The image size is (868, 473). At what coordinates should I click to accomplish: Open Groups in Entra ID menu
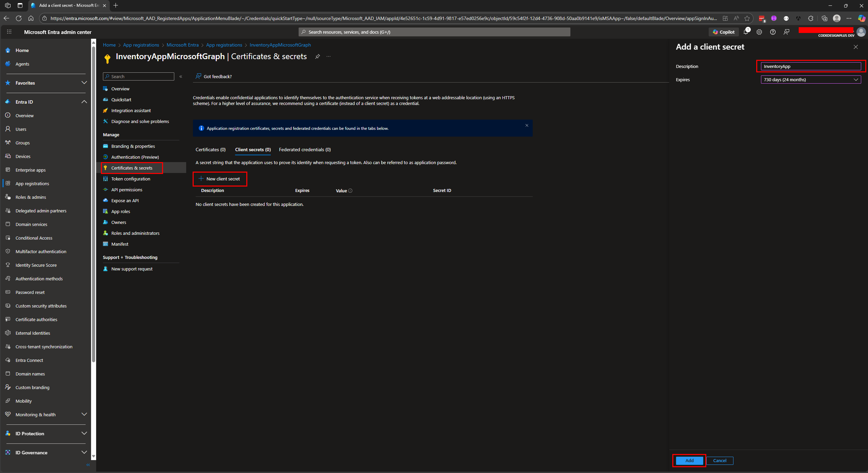23,143
